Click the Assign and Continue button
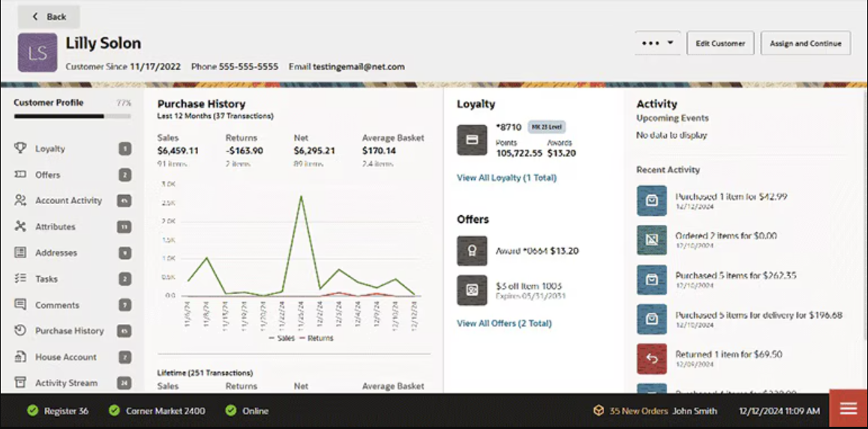Image resolution: width=868 pixels, height=429 pixels. tap(805, 43)
